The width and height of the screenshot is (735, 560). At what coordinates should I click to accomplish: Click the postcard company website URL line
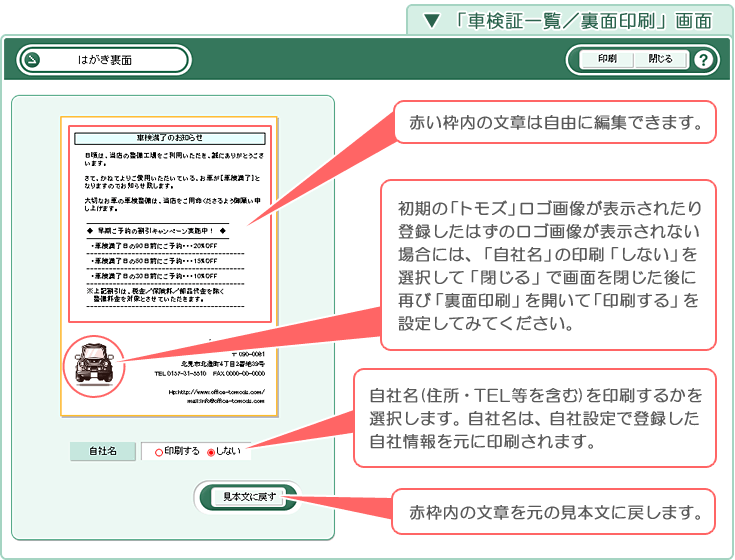pos(216,392)
